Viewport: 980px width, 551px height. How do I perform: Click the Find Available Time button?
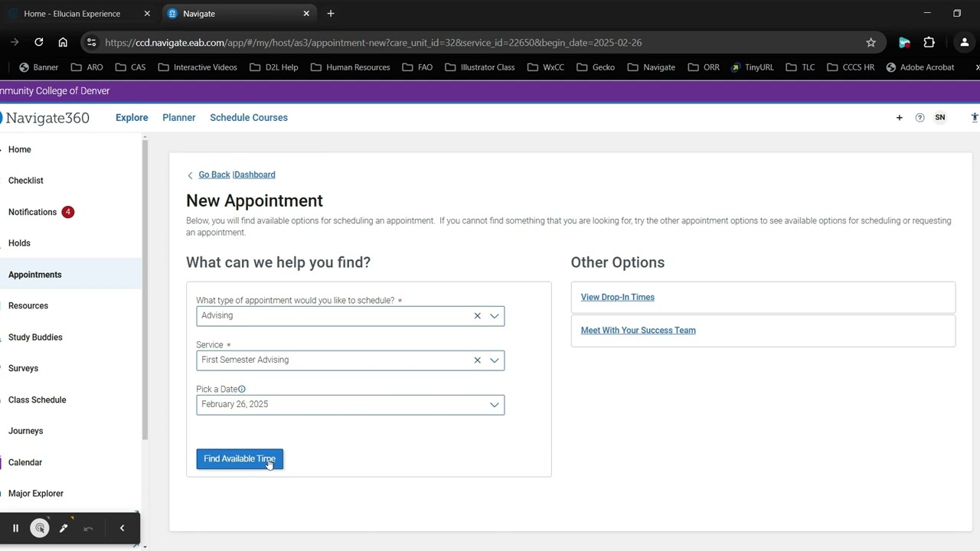pyautogui.click(x=240, y=459)
